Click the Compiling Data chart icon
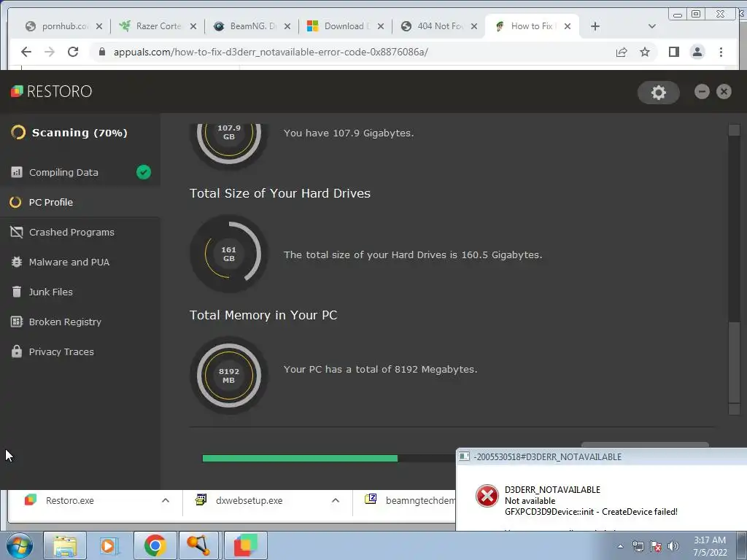747x560 pixels. coord(17,172)
